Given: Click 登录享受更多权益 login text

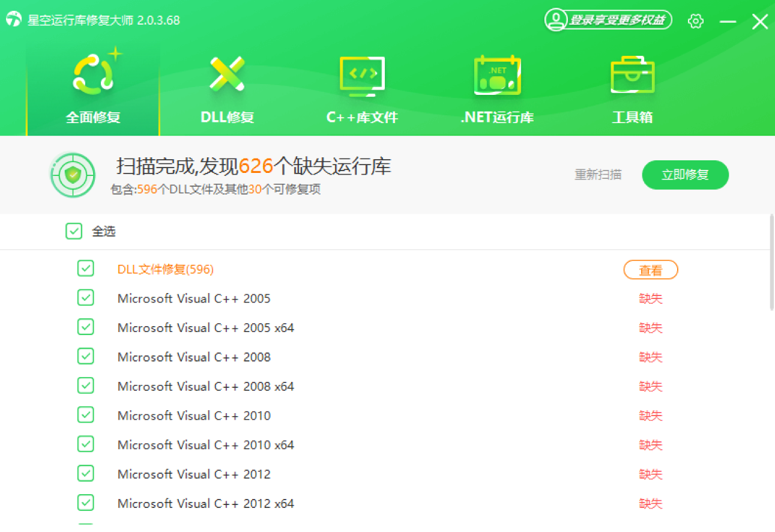Looking at the screenshot, I should click(x=617, y=20).
